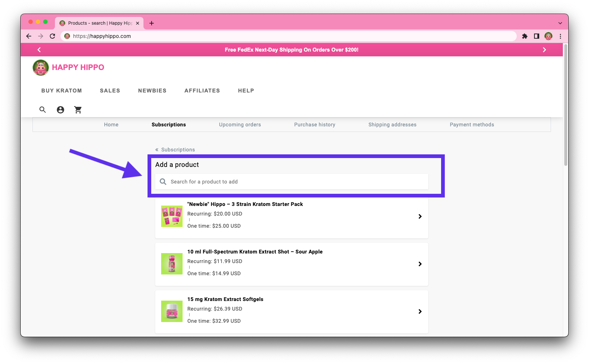The height and width of the screenshot is (364, 589).
Task: Reload the page with refresh icon
Action: 52,36
